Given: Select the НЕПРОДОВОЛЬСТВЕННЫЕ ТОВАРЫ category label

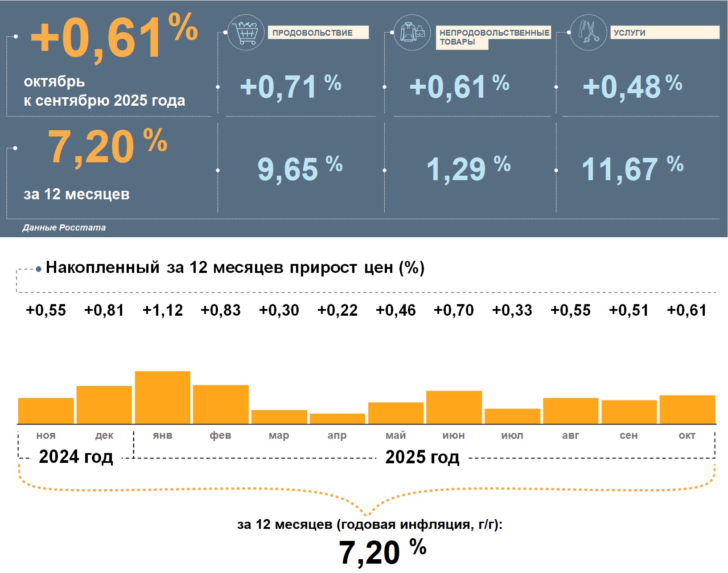Looking at the screenshot, I should click(x=494, y=37).
